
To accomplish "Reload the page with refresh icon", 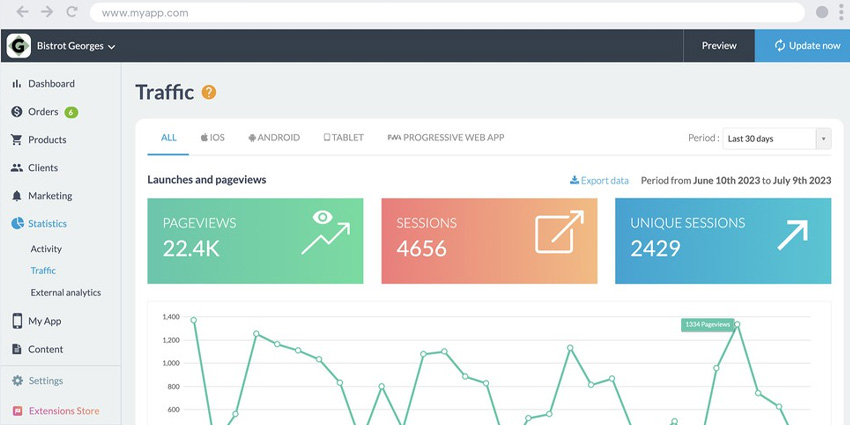I will [72, 12].
